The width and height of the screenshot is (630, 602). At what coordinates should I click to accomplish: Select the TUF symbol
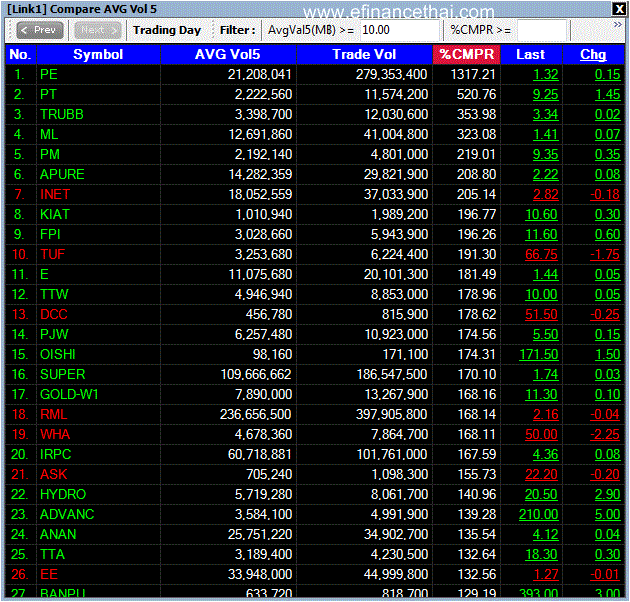point(53,254)
